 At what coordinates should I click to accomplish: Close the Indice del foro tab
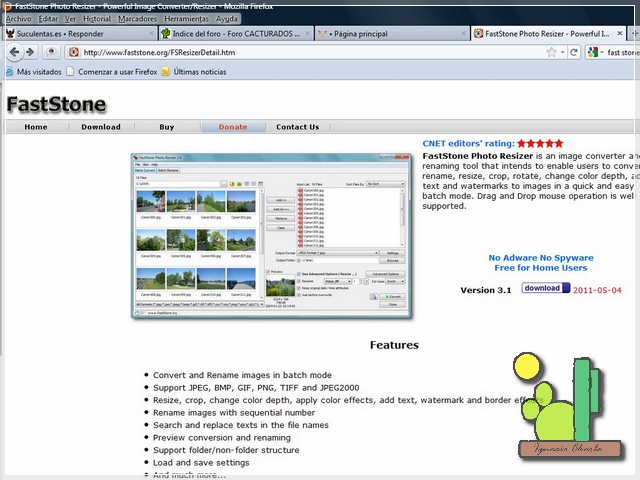click(307, 33)
